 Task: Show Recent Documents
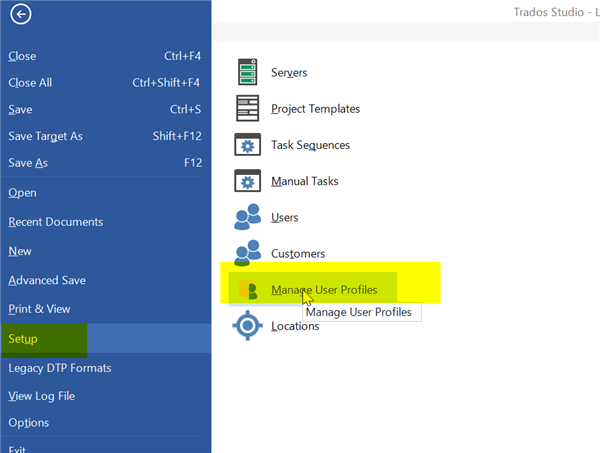(106, 222)
